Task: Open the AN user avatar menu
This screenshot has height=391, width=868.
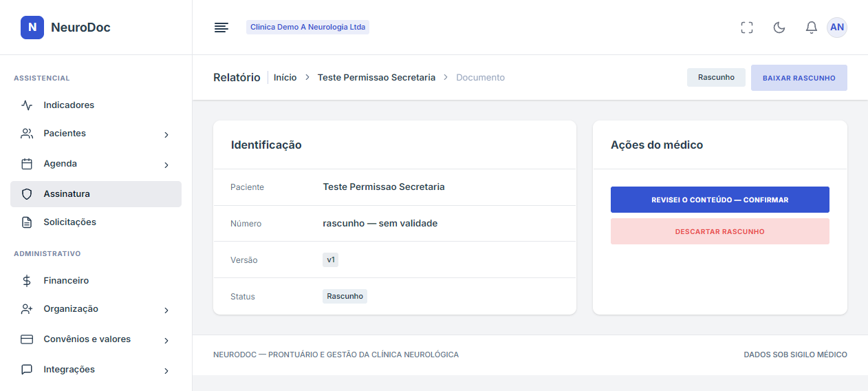Action: 837,28
